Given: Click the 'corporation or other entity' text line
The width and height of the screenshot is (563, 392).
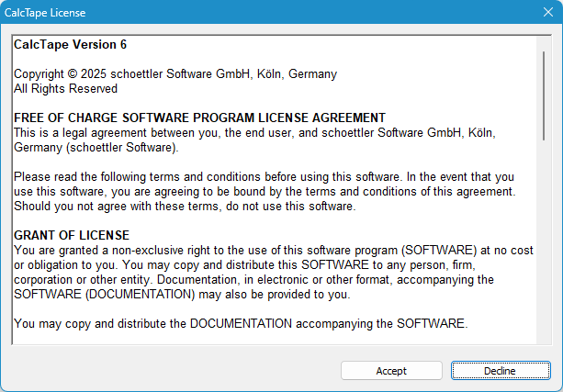Looking at the screenshot, I should 253,280.
